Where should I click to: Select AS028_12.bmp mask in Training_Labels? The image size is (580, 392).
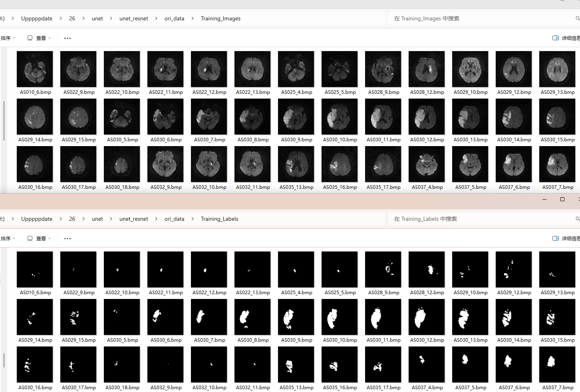pyautogui.click(x=427, y=269)
